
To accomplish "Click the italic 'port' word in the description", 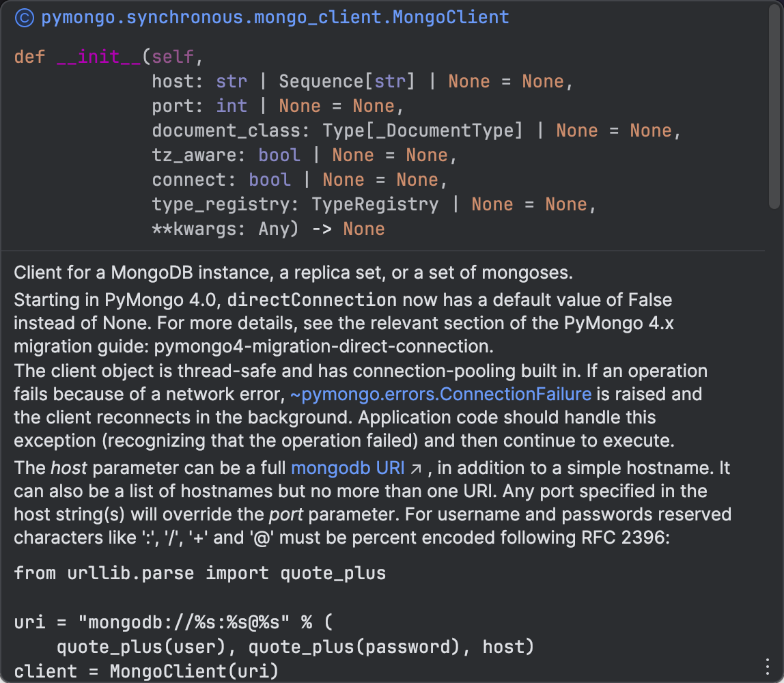I will coord(286,514).
